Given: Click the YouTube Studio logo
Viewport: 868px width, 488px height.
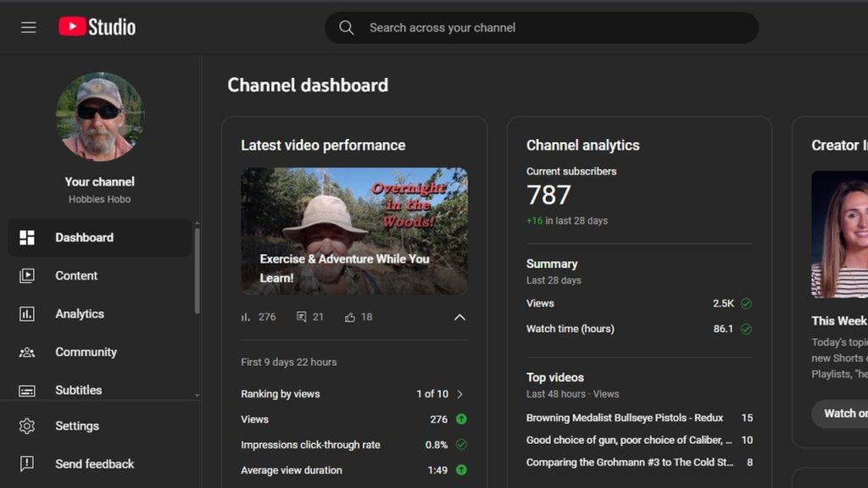Looking at the screenshot, I should pyautogui.click(x=97, y=27).
